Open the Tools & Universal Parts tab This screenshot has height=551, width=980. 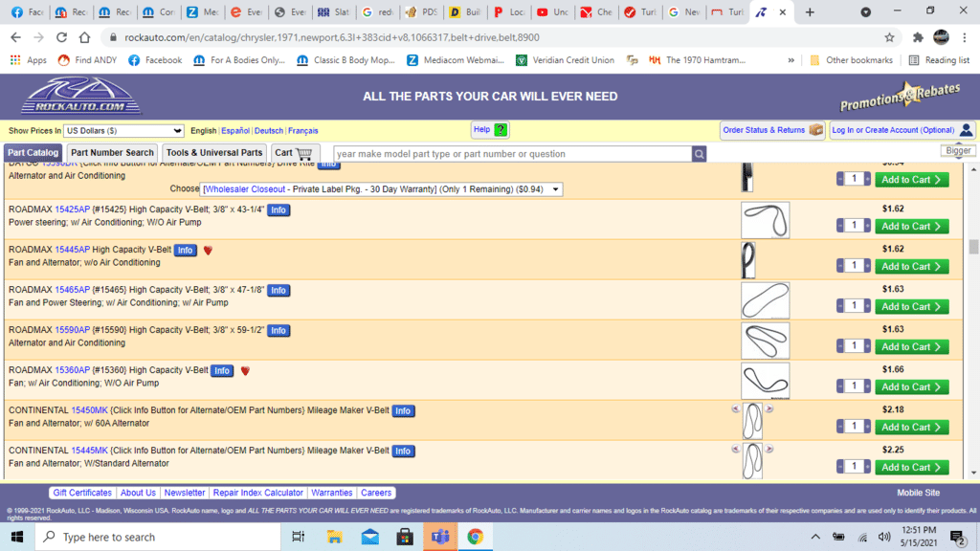(x=214, y=153)
